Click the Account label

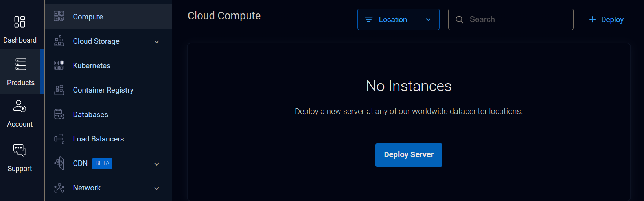20,124
